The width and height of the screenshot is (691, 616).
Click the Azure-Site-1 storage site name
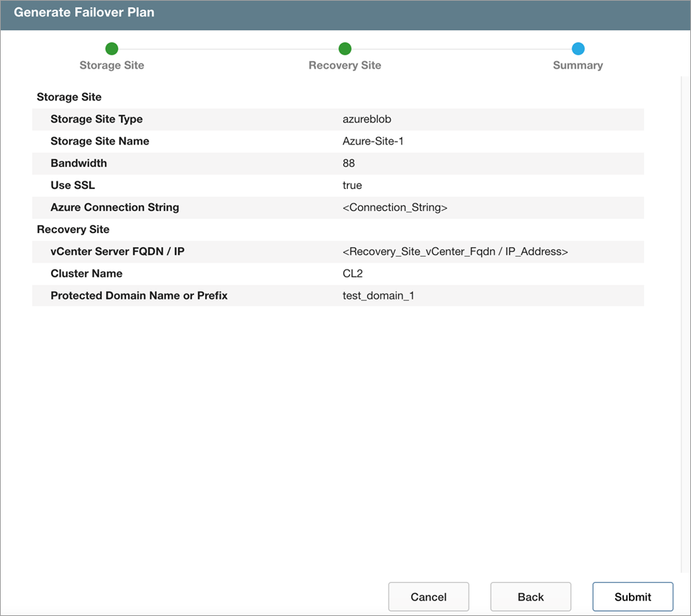click(373, 142)
